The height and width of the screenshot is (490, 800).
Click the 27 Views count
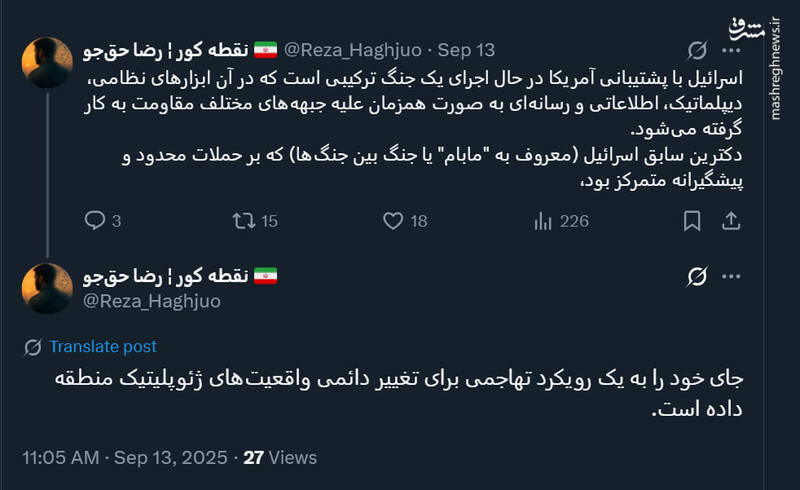coord(280,458)
